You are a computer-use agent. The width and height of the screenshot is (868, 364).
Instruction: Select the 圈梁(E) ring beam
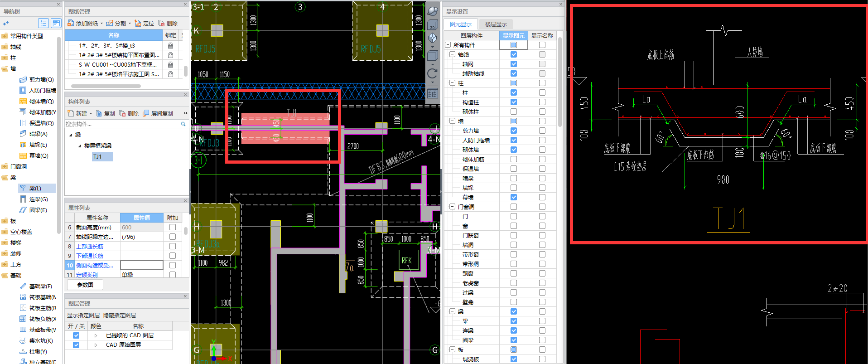pyautogui.click(x=34, y=210)
